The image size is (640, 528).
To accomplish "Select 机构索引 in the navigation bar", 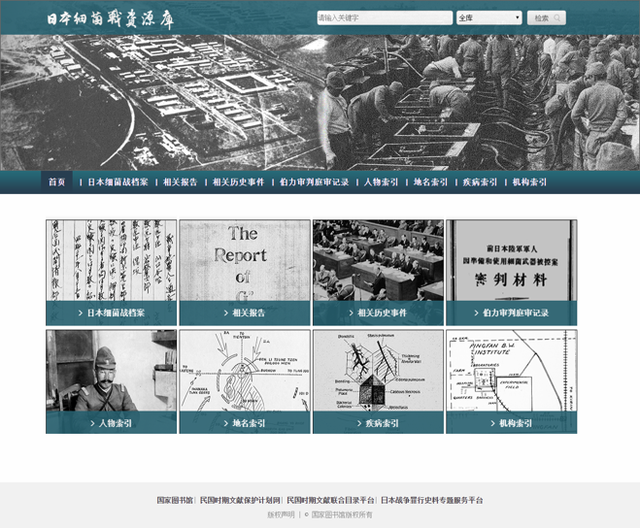I will [x=530, y=183].
